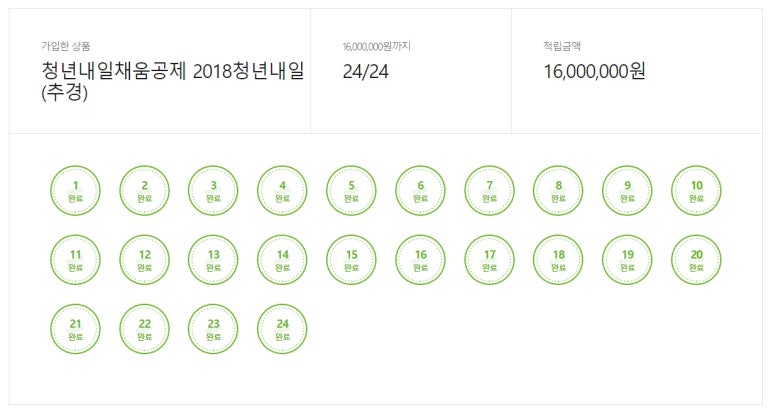Click the installment 18 완료 badge
This screenshot has height=412, width=773.
point(559,260)
